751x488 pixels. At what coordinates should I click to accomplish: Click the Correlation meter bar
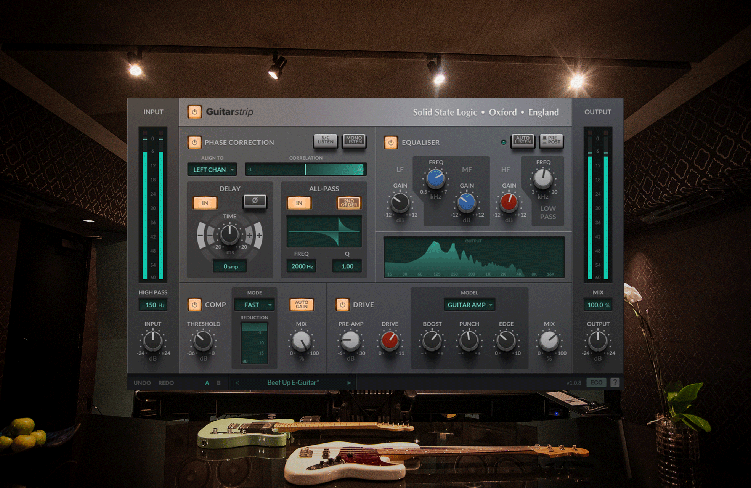point(306,169)
